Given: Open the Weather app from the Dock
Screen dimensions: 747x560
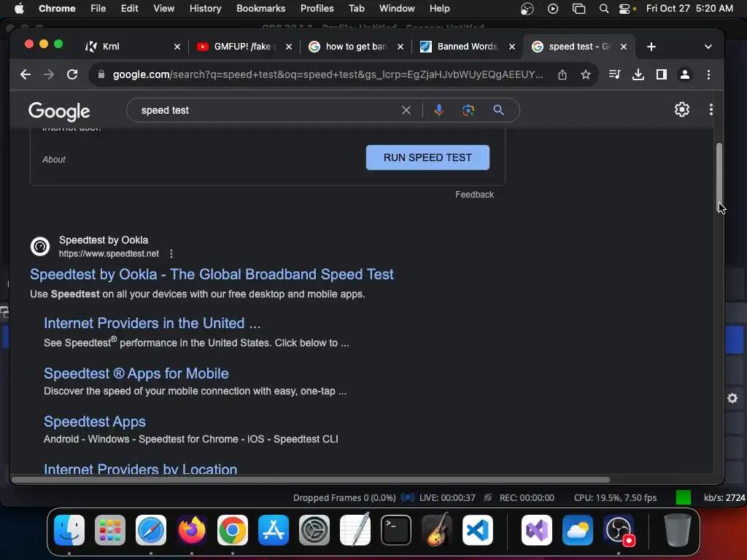Looking at the screenshot, I should click(x=578, y=530).
